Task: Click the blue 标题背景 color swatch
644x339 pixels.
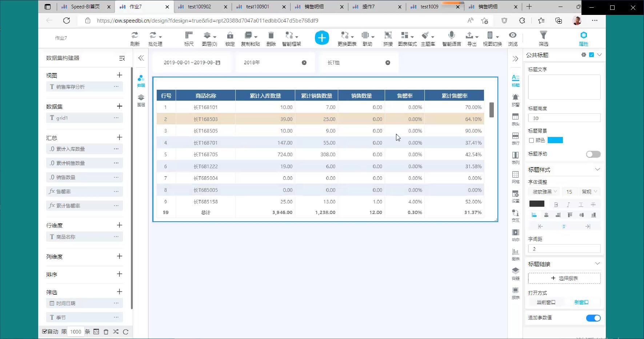Action: point(555,141)
